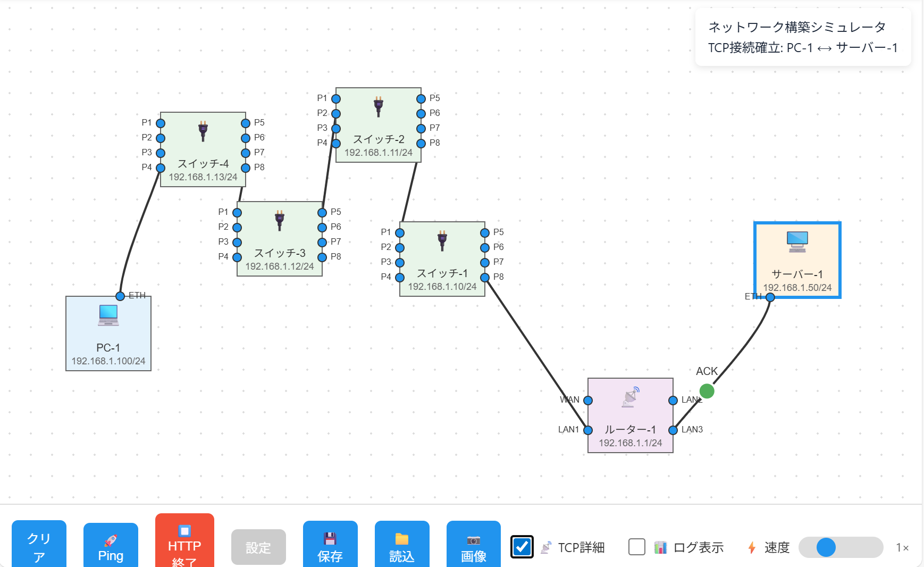Click the WAN port on ルーター-1
This screenshot has width=924, height=567.
pos(588,400)
